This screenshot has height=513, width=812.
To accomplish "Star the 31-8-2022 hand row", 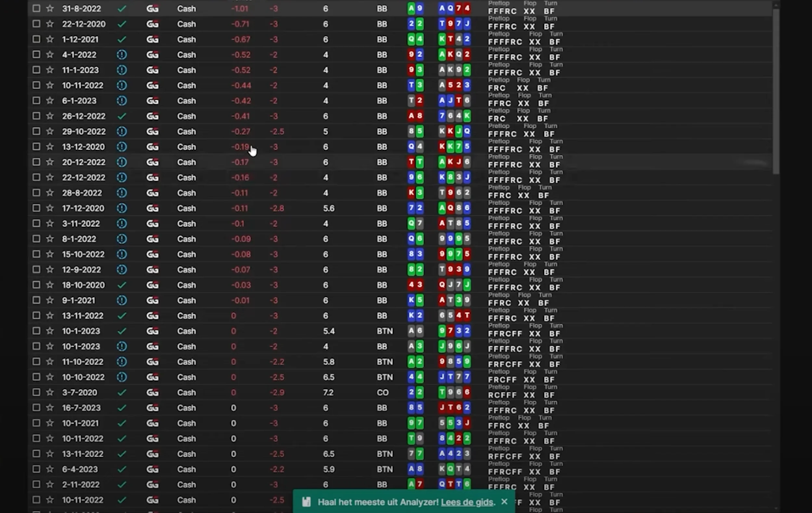I will pos(50,8).
